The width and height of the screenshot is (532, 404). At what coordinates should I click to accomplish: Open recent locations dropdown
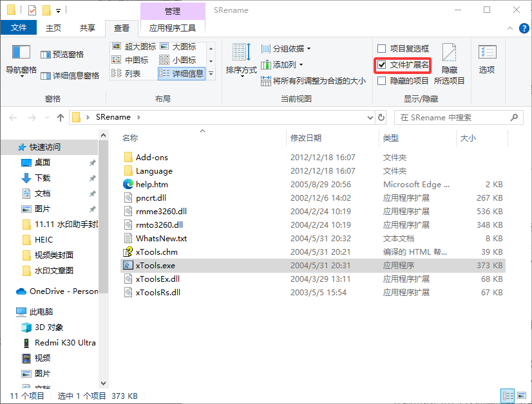(47, 118)
